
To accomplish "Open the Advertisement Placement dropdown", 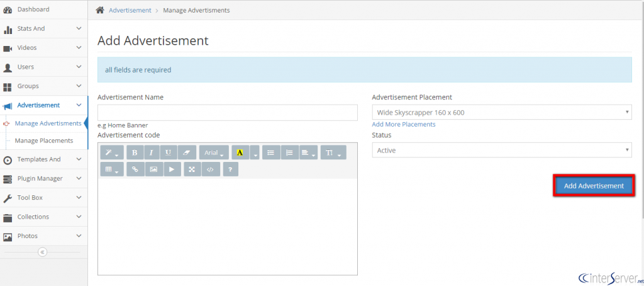I will tap(502, 112).
